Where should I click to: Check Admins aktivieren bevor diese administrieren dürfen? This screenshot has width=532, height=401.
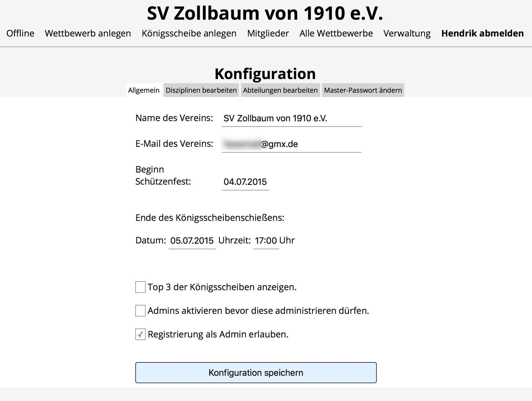(x=140, y=311)
